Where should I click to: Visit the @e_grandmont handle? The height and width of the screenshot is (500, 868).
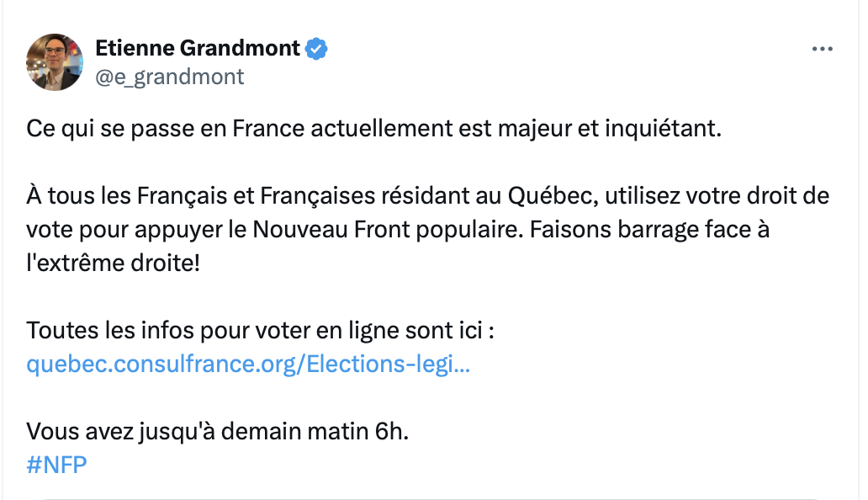pos(170,77)
